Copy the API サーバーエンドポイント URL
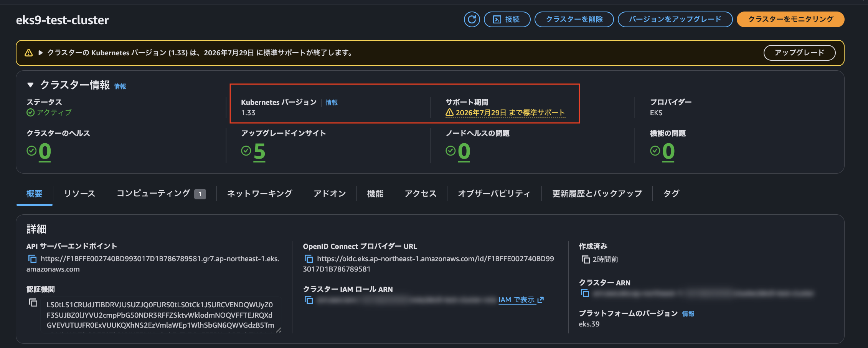The height and width of the screenshot is (348, 868). 32,259
